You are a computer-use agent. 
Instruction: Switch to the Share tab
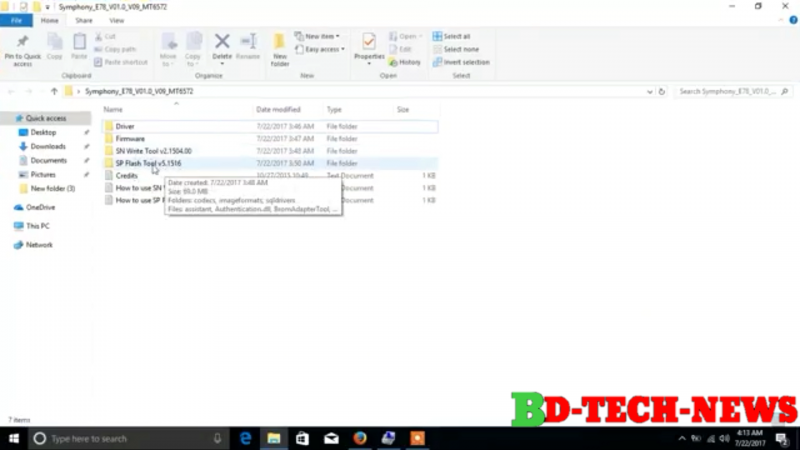tap(84, 20)
